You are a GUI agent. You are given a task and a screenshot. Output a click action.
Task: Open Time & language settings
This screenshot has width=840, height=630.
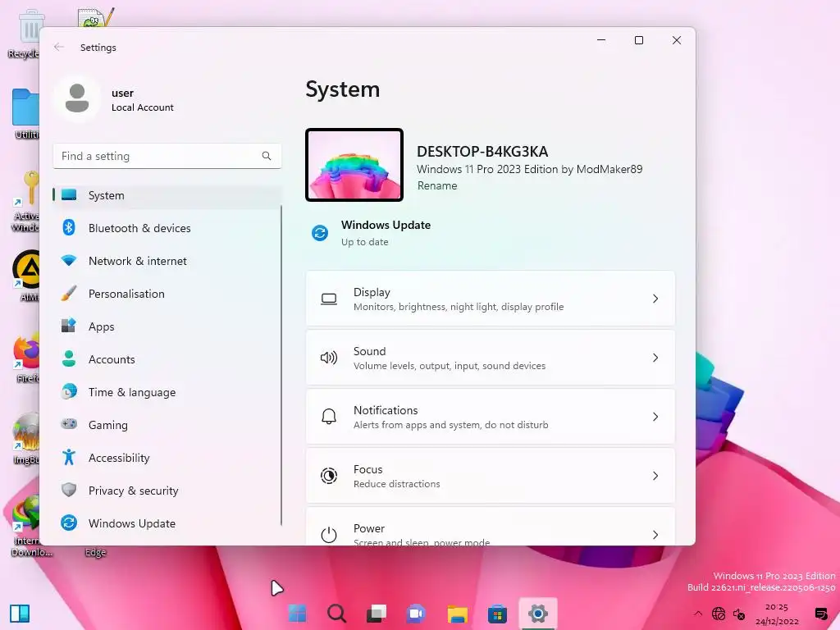coord(167,392)
